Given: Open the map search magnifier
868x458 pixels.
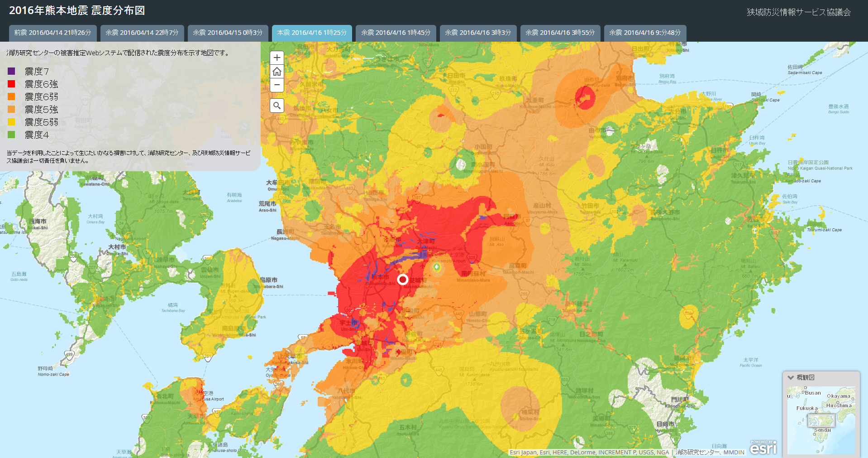Looking at the screenshot, I should pyautogui.click(x=277, y=106).
